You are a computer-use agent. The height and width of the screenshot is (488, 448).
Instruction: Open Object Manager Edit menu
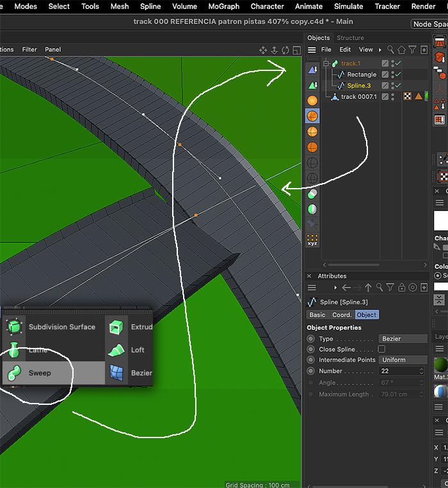[344, 50]
